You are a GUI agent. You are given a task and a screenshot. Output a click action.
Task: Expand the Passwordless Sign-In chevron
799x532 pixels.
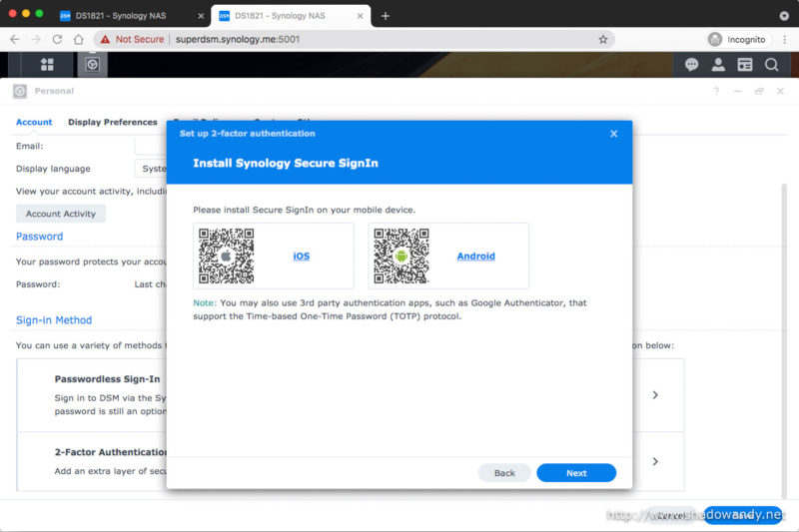(x=655, y=395)
